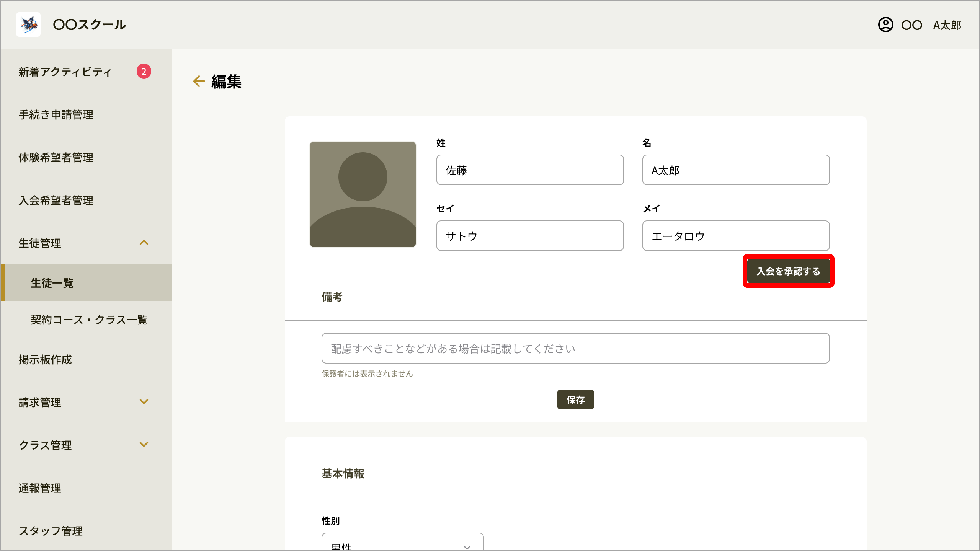Click the 入会を承認する button

coord(789,271)
